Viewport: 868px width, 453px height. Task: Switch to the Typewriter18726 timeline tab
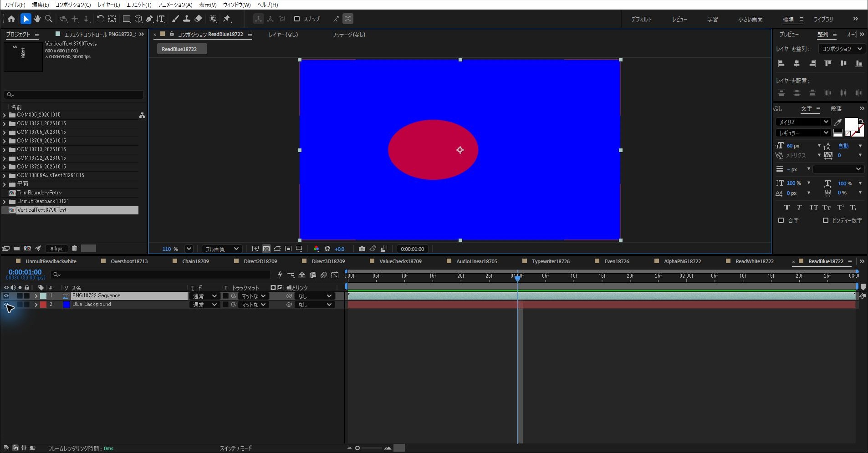point(551,261)
